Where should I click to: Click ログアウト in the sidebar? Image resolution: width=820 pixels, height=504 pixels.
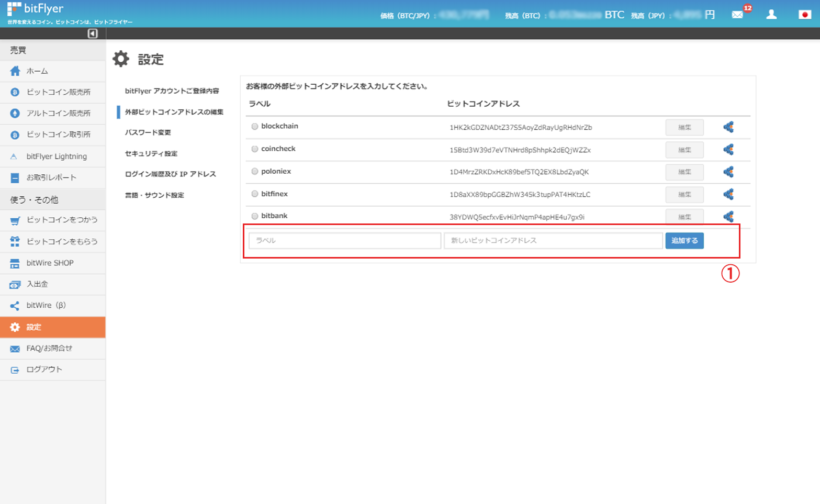[52, 369]
